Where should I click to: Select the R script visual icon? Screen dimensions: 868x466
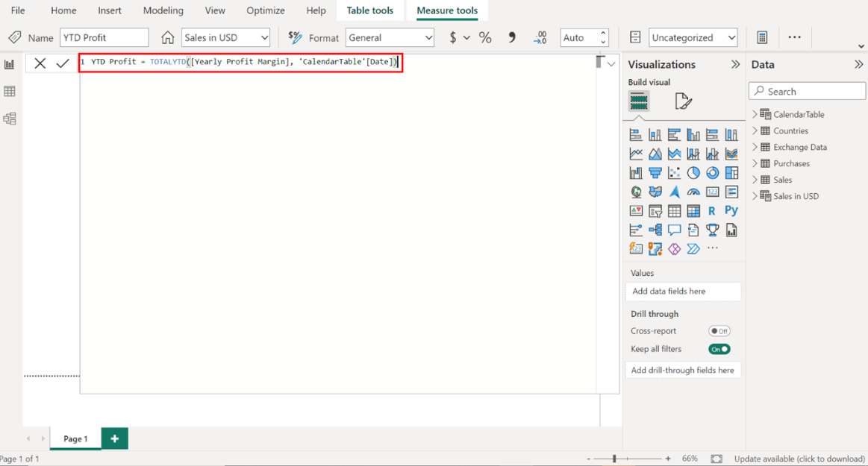(712, 211)
